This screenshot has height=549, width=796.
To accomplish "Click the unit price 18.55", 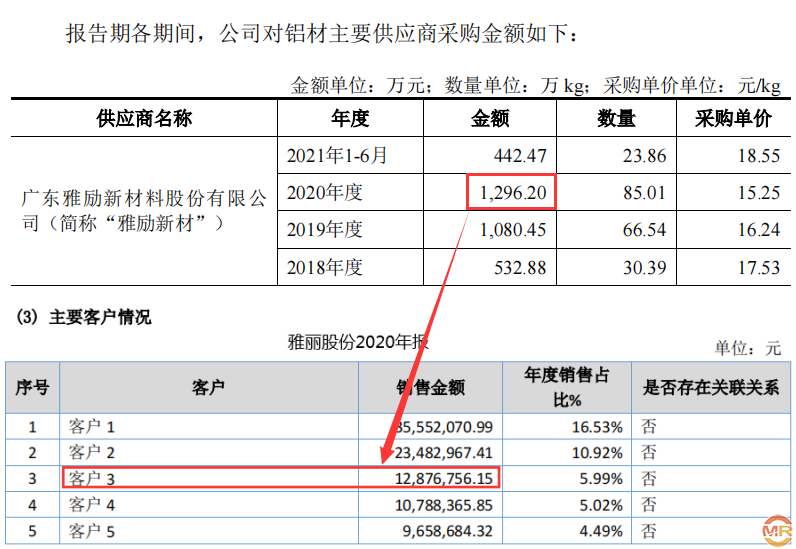I will pos(758,155).
